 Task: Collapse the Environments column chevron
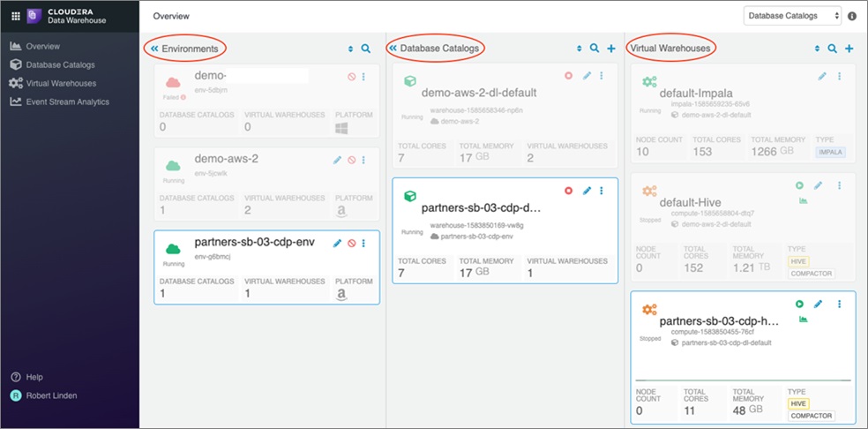pyautogui.click(x=154, y=49)
